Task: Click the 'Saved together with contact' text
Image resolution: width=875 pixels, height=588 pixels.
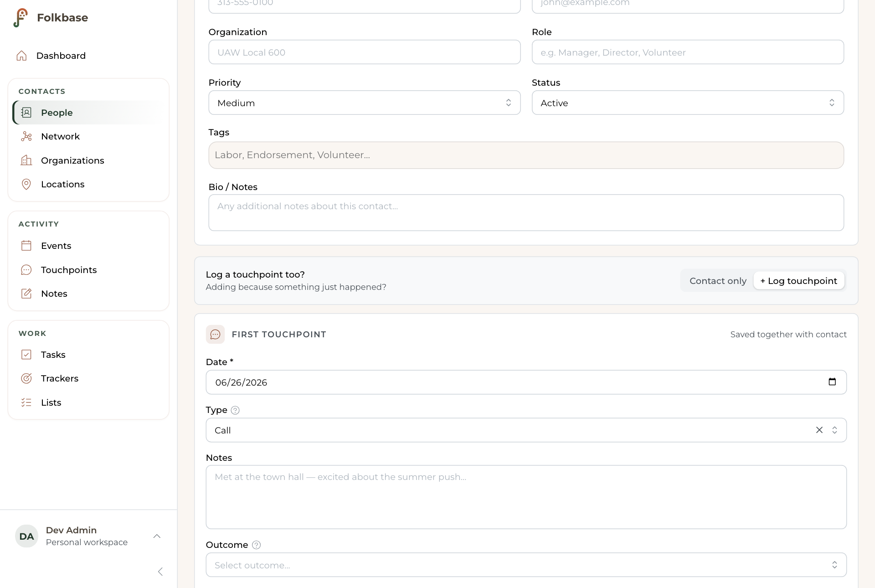Action: [788, 334]
